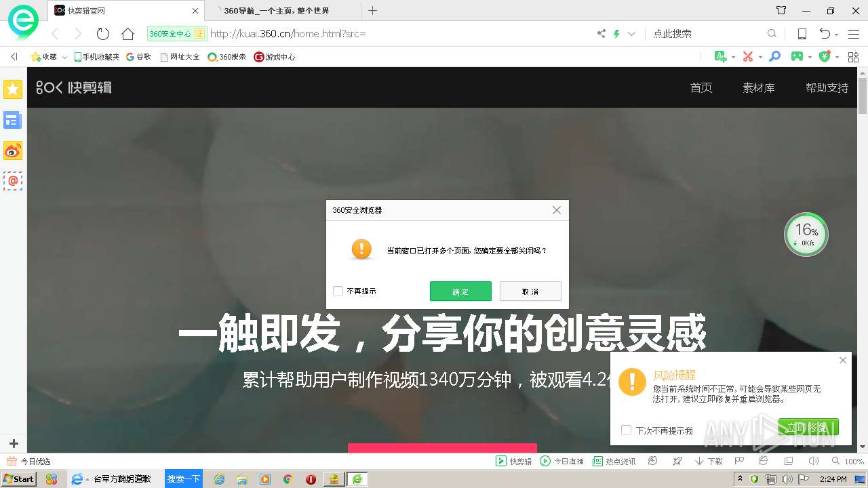
Task: Open the hamburger main menu
Action: (853, 33)
